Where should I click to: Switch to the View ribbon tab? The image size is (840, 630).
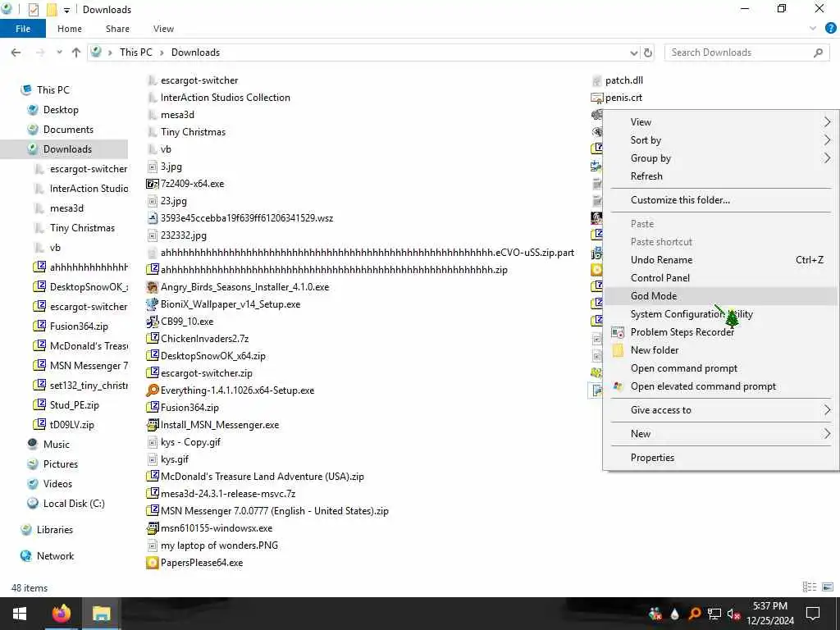pyautogui.click(x=163, y=29)
